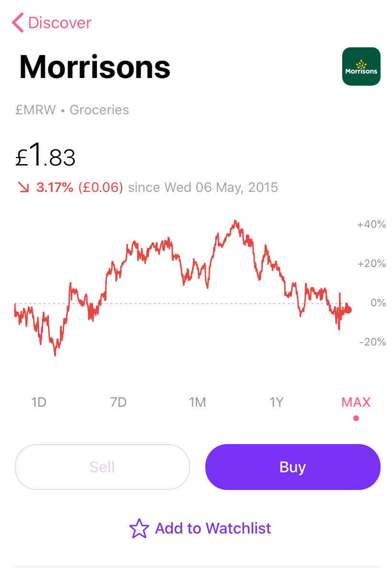Select the 1Y time range
Screen dimensions: 392x568
click(x=277, y=402)
